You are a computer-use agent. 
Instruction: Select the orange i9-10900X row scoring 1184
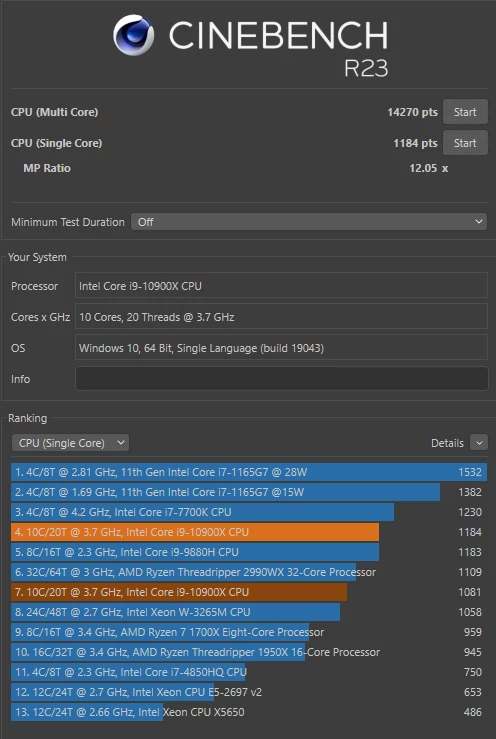click(249, 532)
